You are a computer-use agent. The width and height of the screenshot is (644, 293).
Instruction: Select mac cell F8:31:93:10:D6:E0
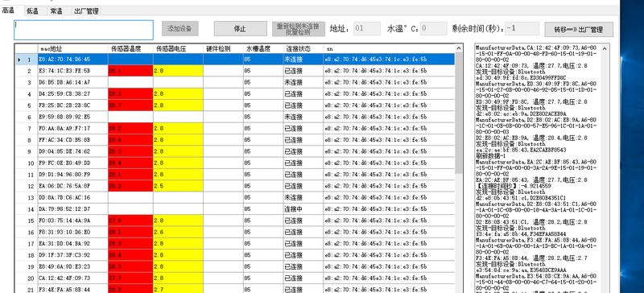coord(72,232)
